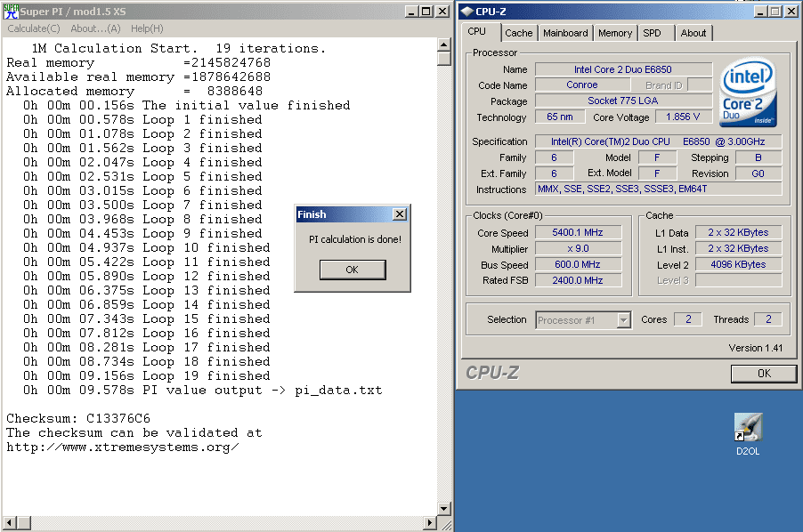This screenshot has height=532, width=803.
Task: Click the '1M Calculation Start' line
Action: 178,49
